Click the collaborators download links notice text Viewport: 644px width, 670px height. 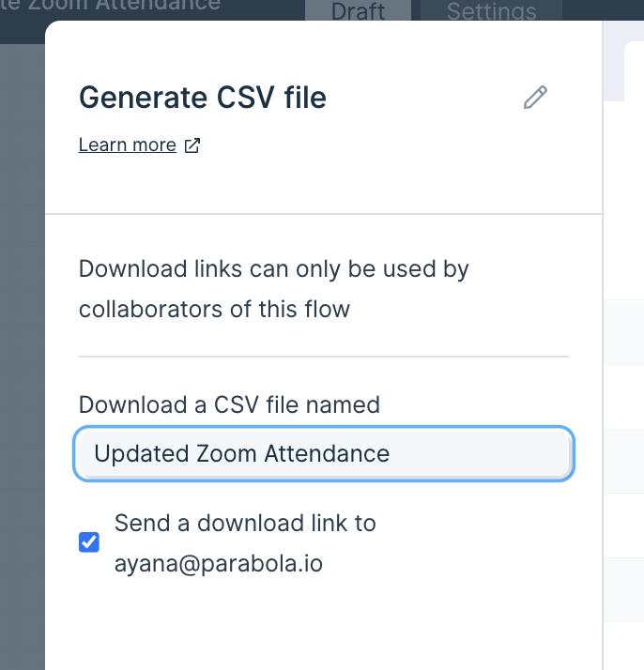coord(273,289)
